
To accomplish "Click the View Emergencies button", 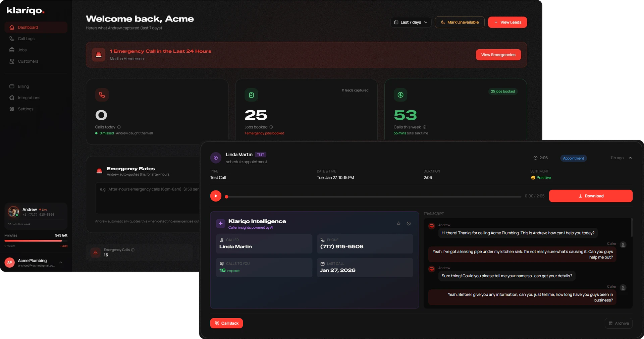I will coord(498,55).
